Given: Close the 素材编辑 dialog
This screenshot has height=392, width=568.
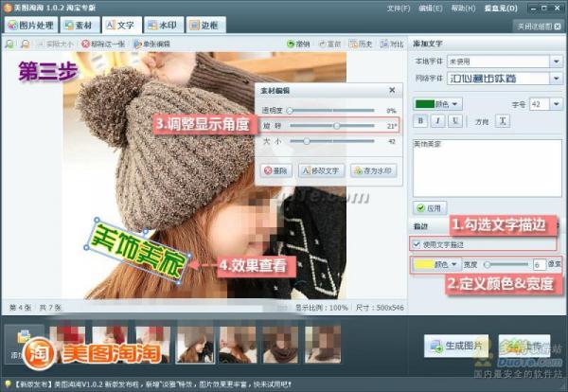Looking at the screenshot, I should pos(392,90).
